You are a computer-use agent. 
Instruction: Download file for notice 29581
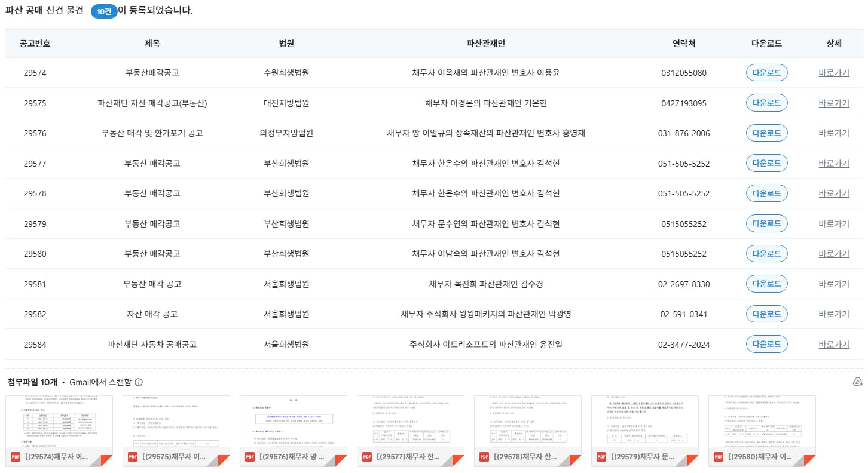pyautogui.click(x=766, y=284)
